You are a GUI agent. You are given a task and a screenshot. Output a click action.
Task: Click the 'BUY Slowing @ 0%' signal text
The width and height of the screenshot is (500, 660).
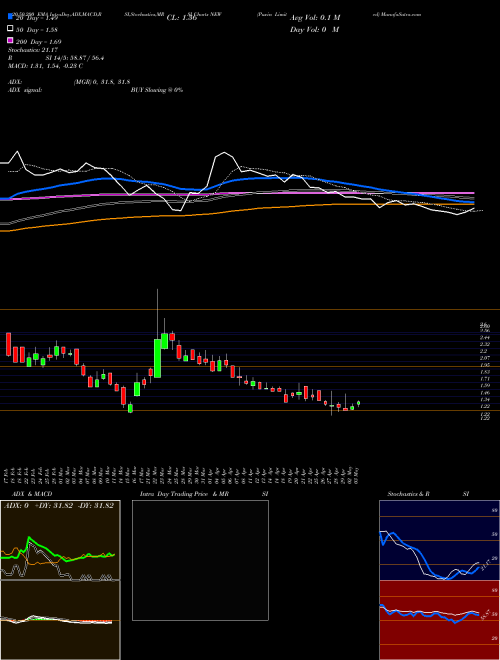click(157, 90)
